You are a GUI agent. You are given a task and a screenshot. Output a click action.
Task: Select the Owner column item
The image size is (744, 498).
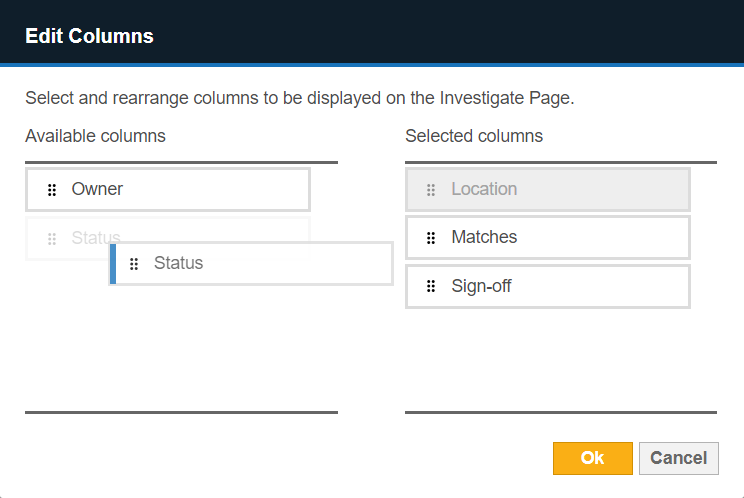97,189
